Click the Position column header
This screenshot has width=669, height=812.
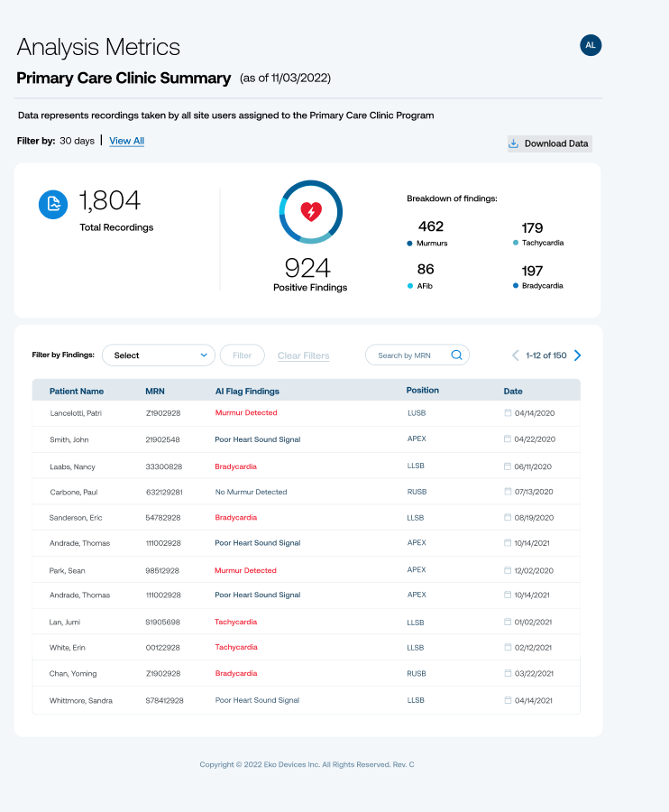point(422,390)
